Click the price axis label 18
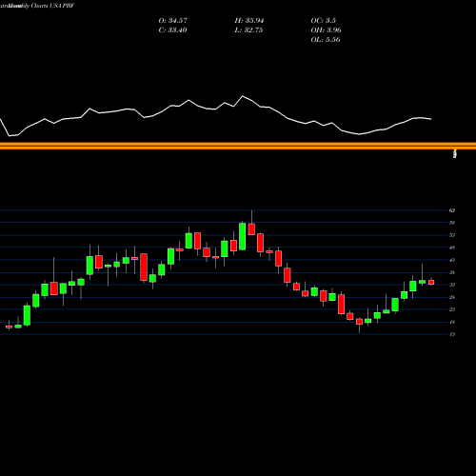This screenshot has width=476, height=476. [452, 322]
